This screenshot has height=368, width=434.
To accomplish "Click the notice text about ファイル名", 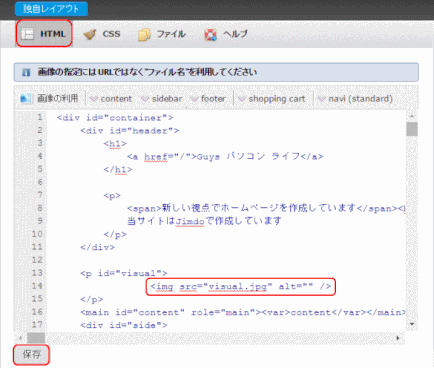I will click(x=147, y=72).
